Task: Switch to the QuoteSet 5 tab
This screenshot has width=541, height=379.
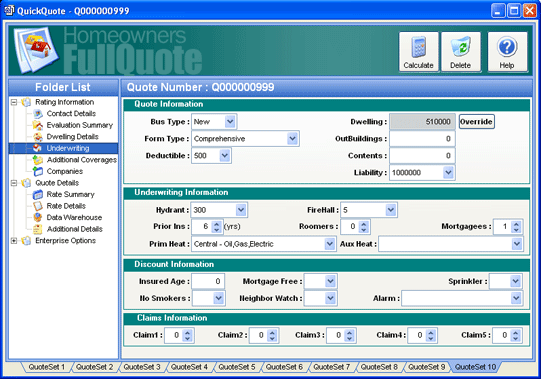Action: tap(237, 367)
